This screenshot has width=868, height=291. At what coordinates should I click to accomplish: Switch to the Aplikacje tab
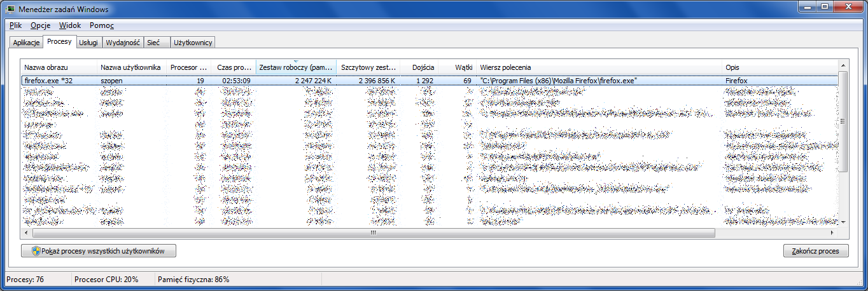27,43
